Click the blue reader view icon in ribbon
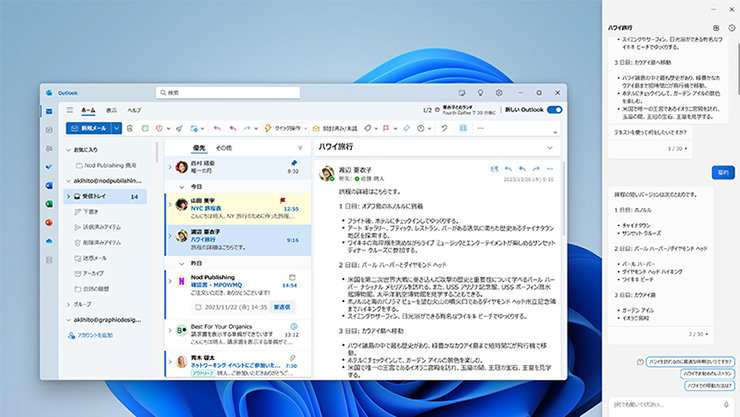 [x=463, y=128]
